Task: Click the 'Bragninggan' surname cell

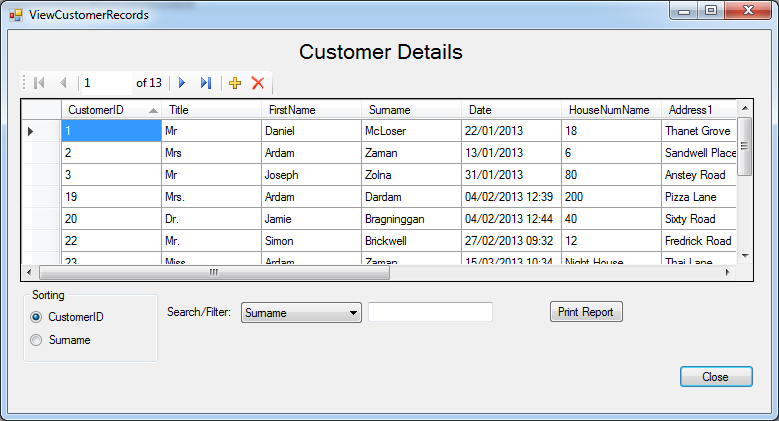Action: (x=411, y=219)
